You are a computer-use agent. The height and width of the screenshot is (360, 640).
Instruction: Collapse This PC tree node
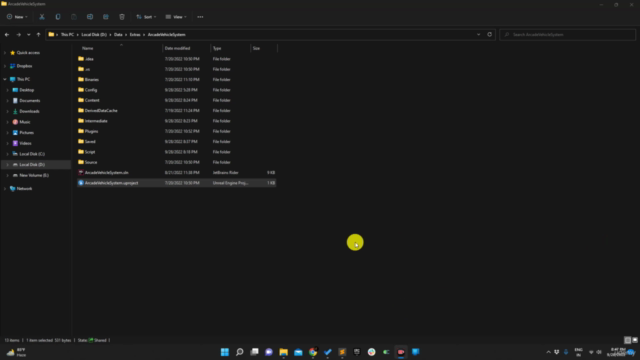click(5, 79)
